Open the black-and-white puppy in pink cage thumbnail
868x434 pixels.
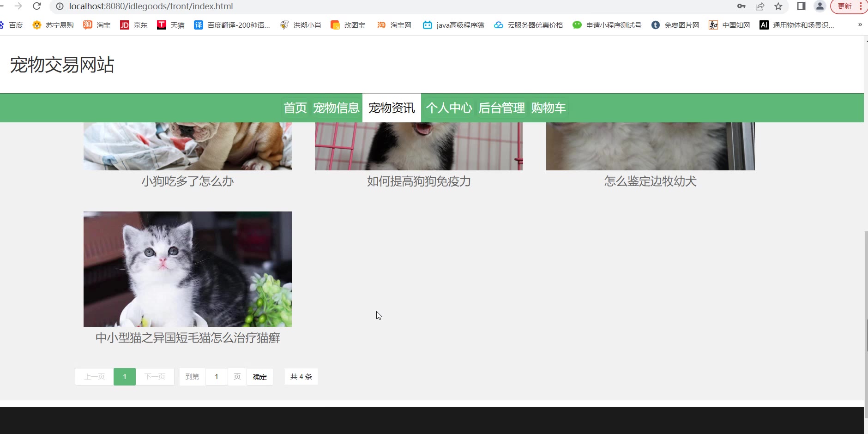(x=419, y=146)
